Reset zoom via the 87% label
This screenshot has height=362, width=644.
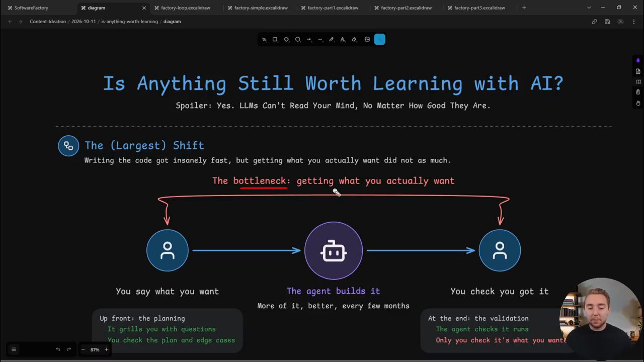click(x=95, y=349)
